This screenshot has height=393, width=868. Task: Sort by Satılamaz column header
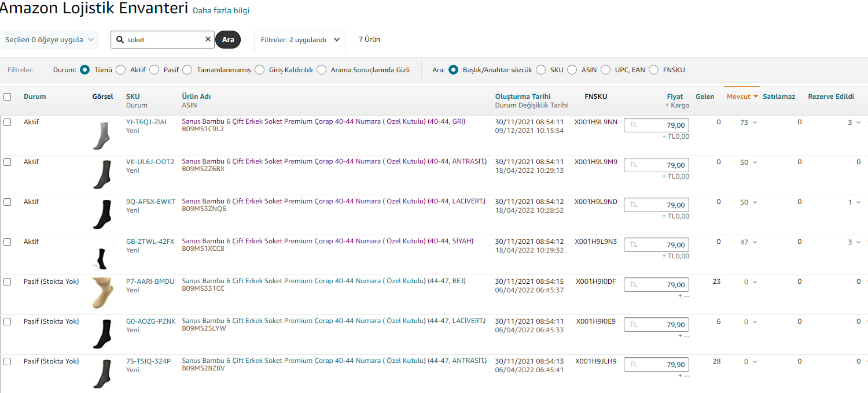point(779,97)
